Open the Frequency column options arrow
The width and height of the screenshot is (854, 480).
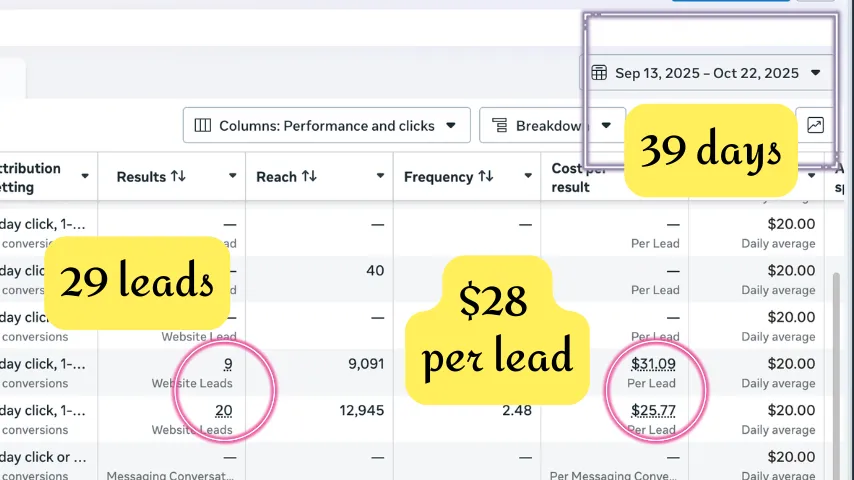[x=528, y=177]
